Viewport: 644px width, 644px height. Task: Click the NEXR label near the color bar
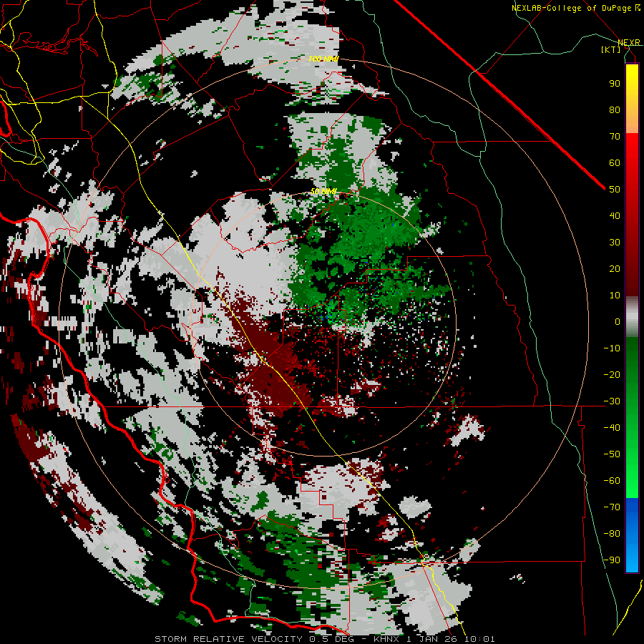pyautogui.click(x=629, y=42)
